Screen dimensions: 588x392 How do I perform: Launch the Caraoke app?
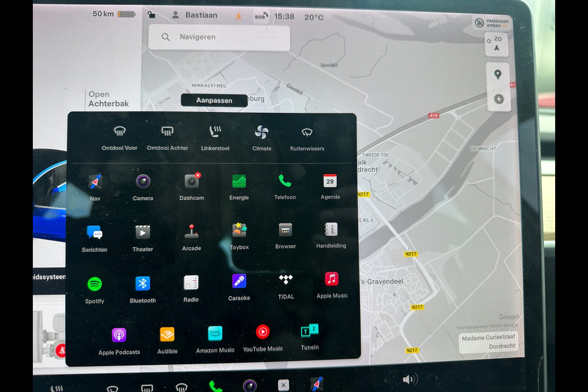239,287
